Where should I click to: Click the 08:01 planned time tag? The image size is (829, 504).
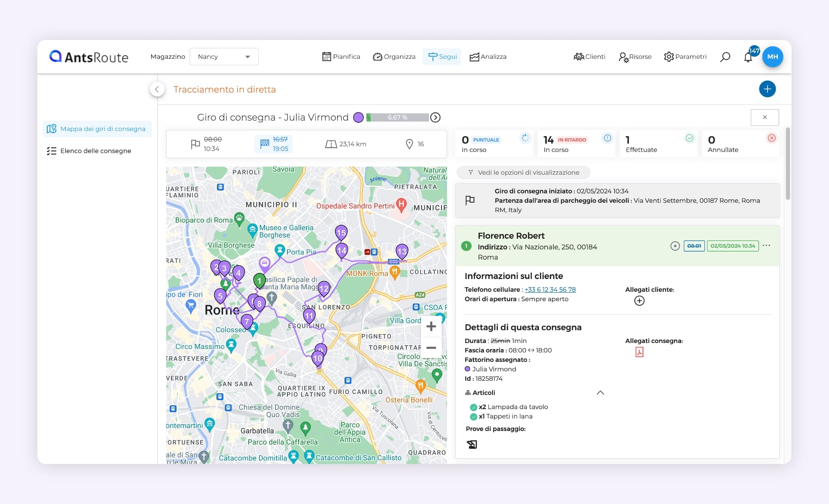(694, 246)
